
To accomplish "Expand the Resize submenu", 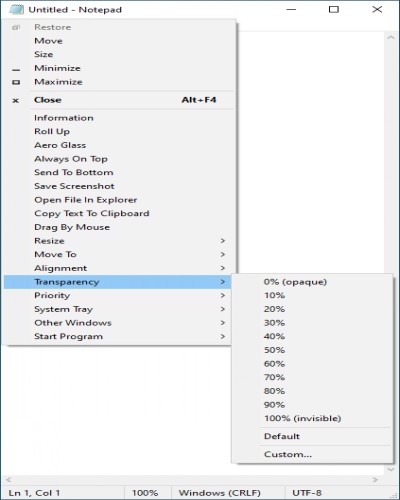I will tap(118, 241).
